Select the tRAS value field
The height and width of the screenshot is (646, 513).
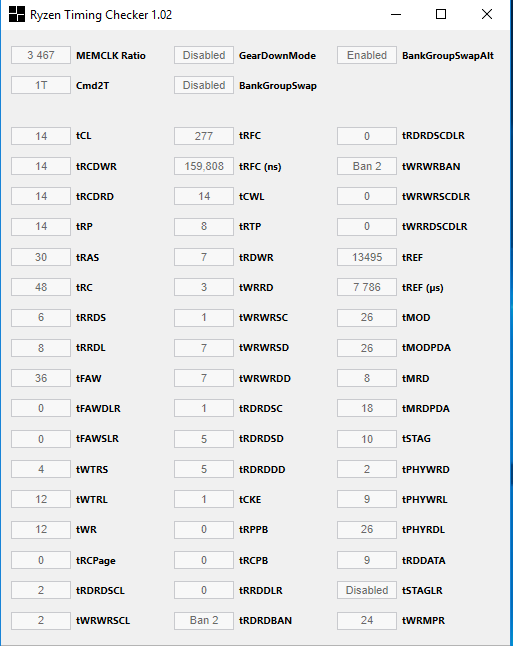[41, 257]
